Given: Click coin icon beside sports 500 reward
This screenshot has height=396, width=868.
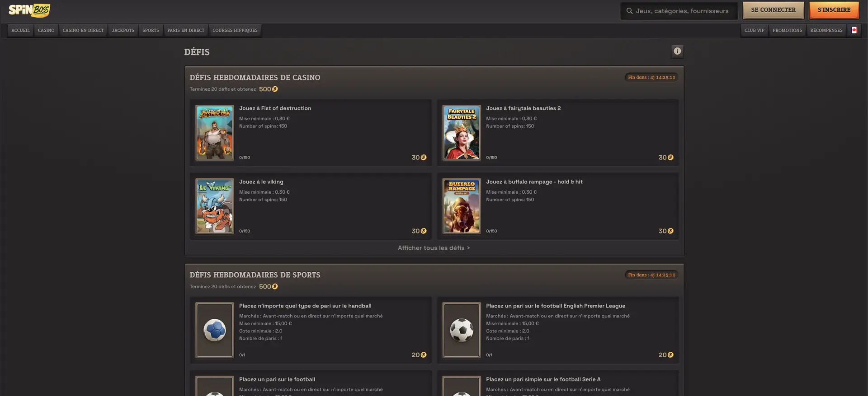Looking at the screenshot, I should pyautogui.click(x=275, y=287).
